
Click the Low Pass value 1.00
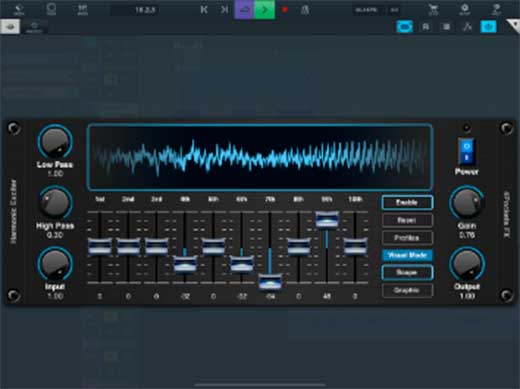point(55,174)
